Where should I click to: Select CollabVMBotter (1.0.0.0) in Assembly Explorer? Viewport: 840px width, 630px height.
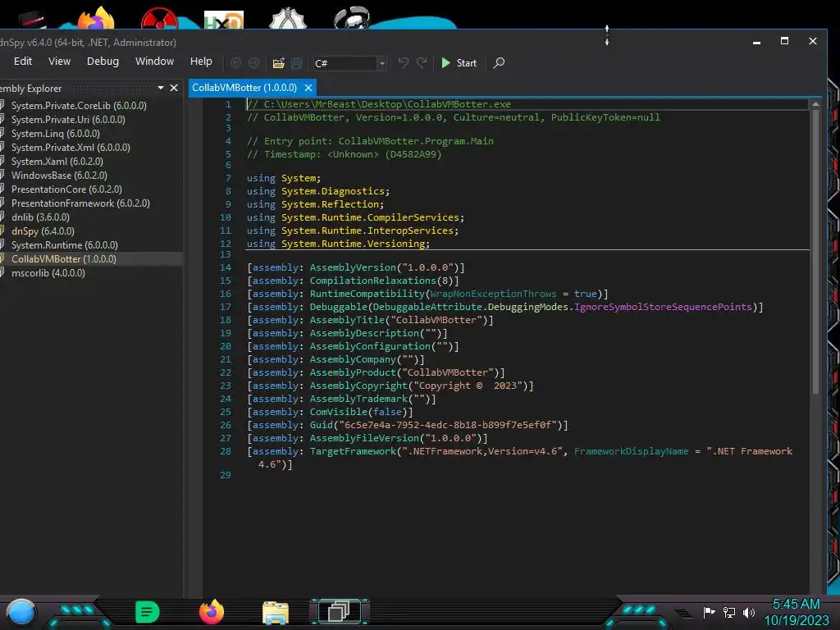(x=64, y=258)
